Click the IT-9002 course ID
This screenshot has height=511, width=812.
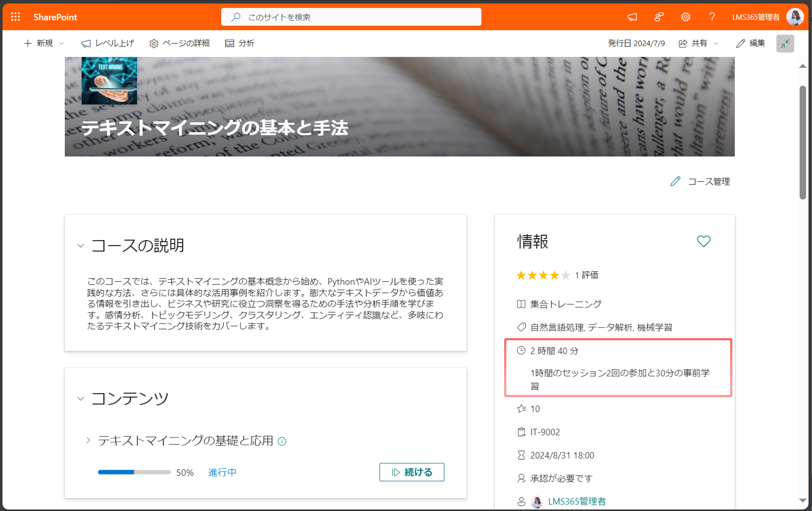click(x=545, y=432)
